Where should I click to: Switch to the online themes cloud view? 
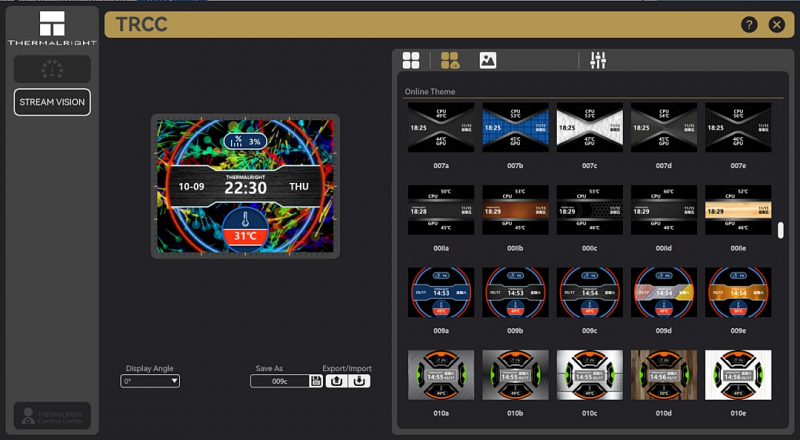450,61
